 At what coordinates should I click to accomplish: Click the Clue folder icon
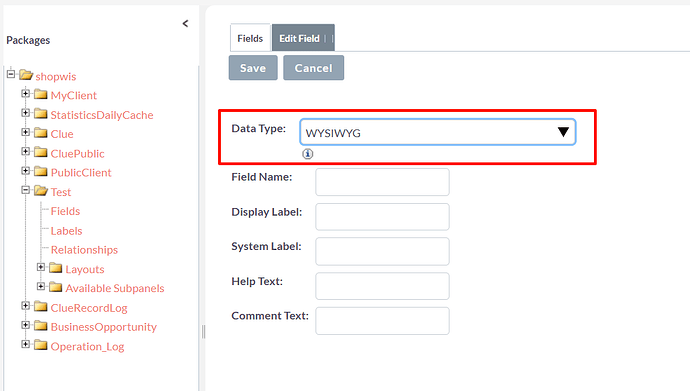tap(40, 133)
